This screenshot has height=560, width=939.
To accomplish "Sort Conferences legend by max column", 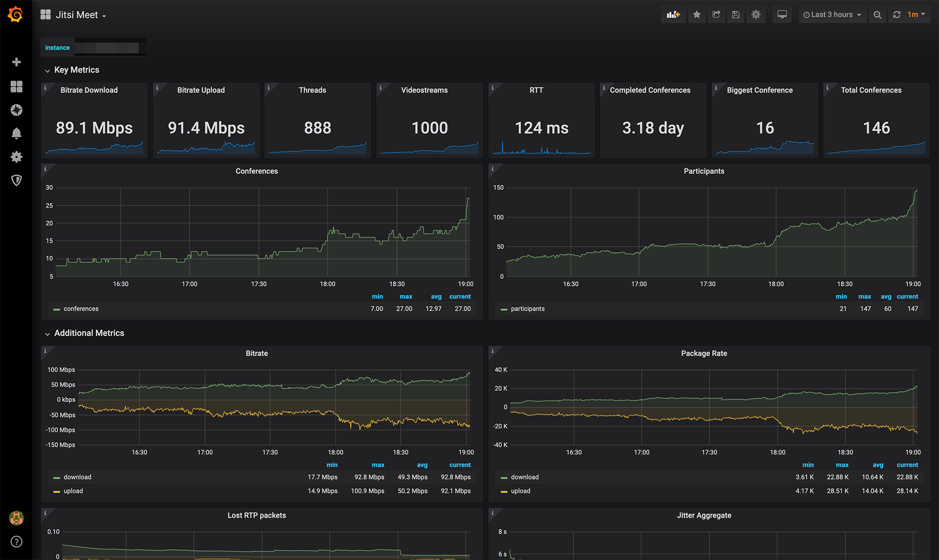I will [x=405, y=297].
